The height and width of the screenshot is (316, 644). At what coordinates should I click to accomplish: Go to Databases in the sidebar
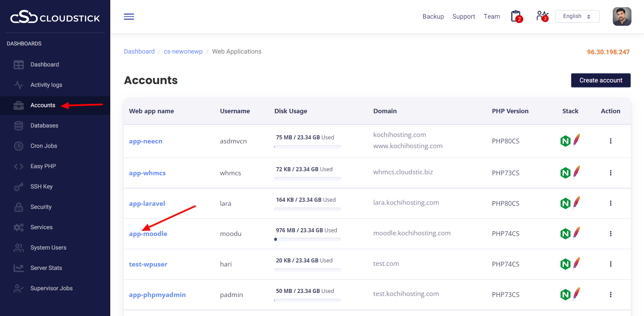click(44, 125)
